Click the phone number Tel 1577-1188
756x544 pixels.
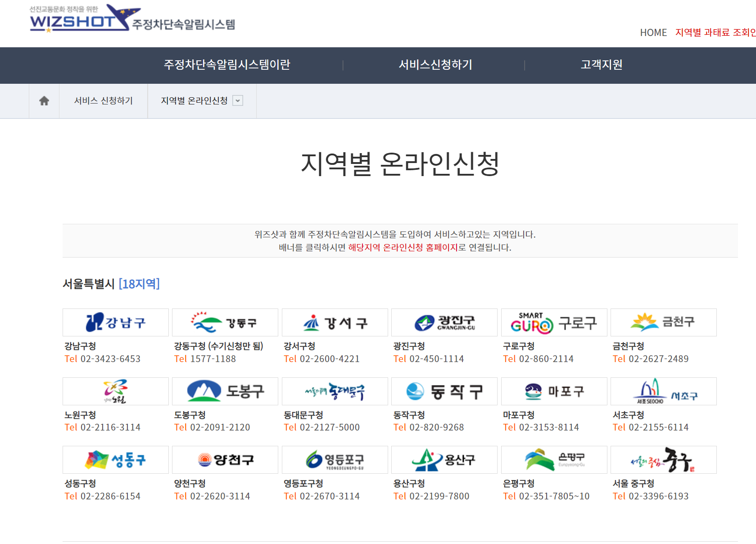pos(205,359)
